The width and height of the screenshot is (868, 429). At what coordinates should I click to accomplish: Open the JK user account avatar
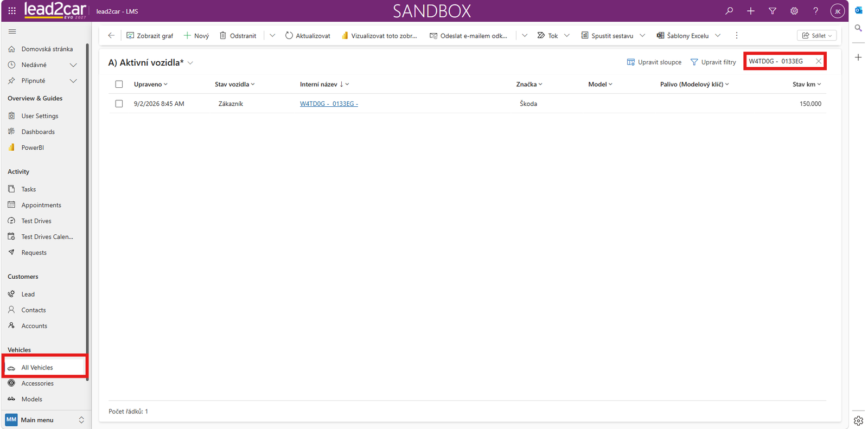(x=838, y=11)
